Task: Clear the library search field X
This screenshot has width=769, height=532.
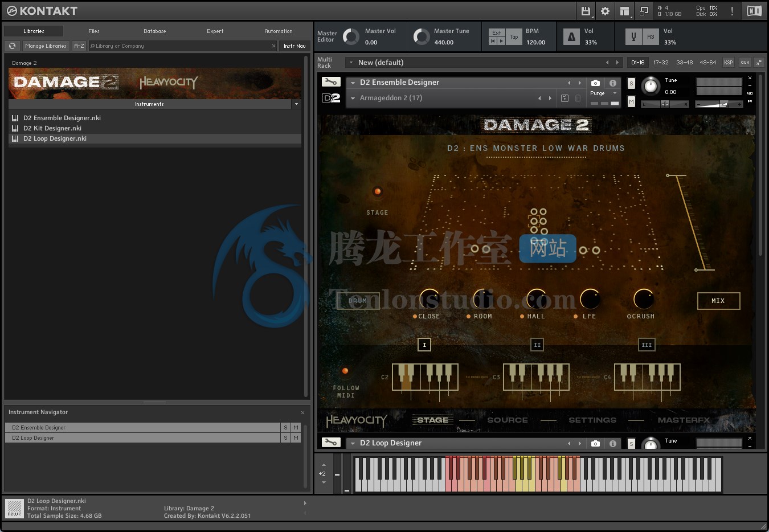Action: coord(273,46)
